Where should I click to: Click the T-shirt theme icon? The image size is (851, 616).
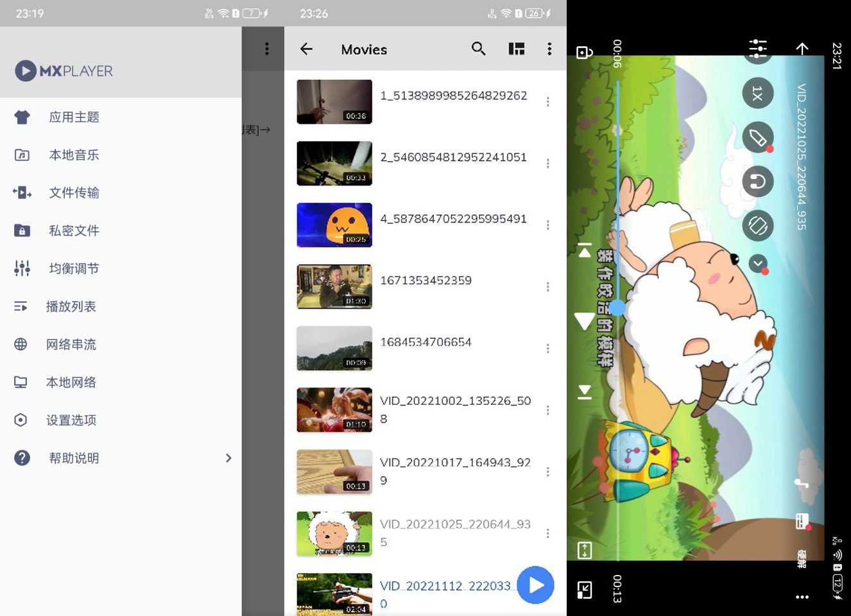22,117
